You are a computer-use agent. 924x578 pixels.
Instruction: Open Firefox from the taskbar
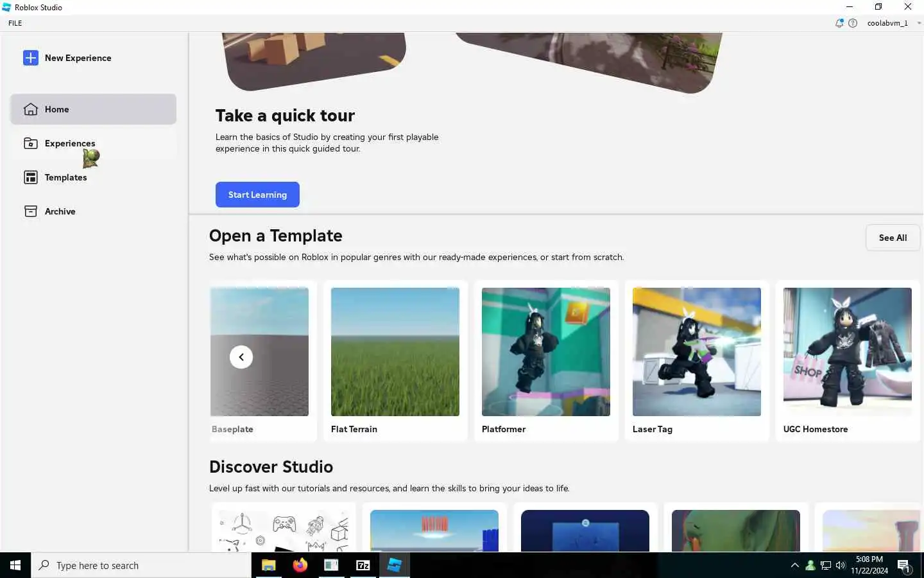point(300,565)
